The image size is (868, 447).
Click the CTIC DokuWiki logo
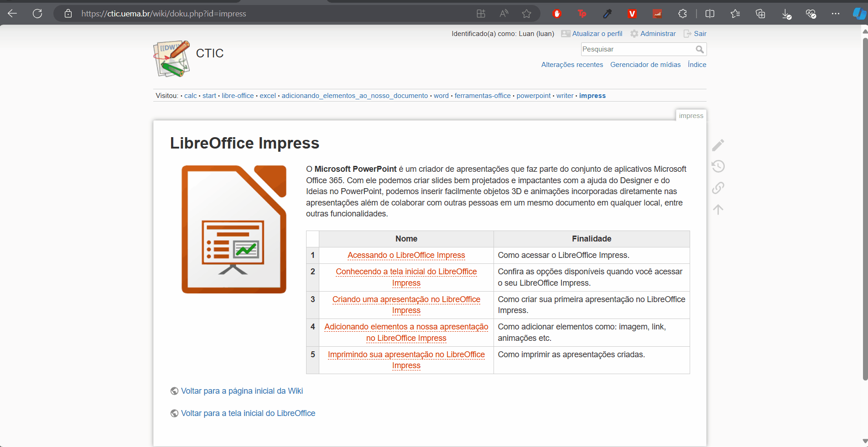172,58
